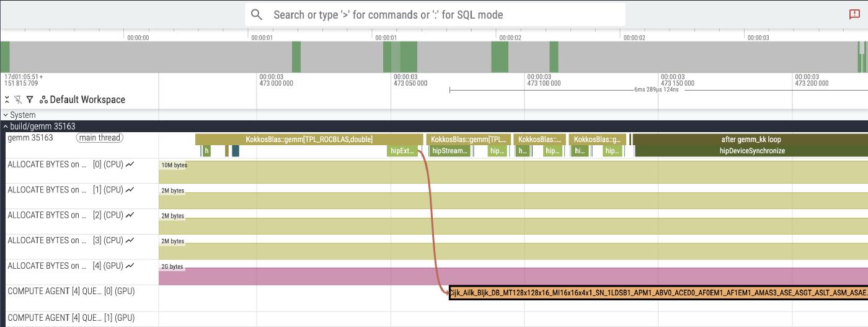The height and width of the screenshot is (327, 868).
Task: Collapse all tracks using the collapse icon
Action: coord(7,99)
